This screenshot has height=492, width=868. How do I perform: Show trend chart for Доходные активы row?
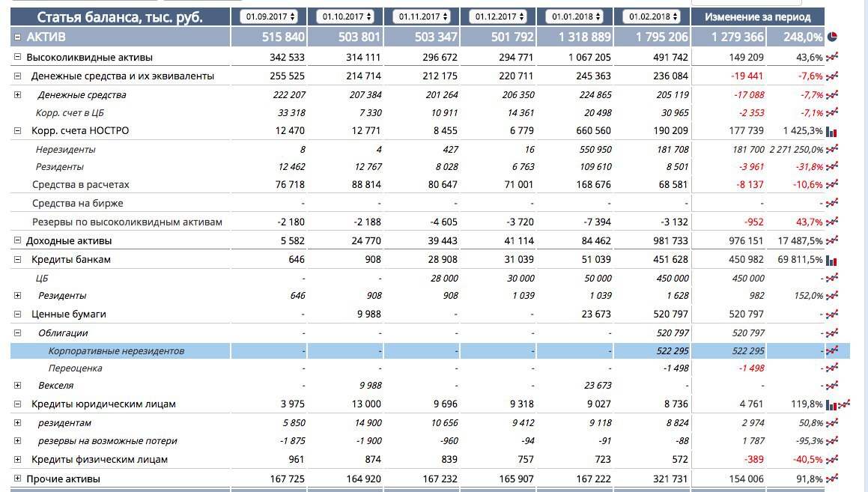click(832, 240)
